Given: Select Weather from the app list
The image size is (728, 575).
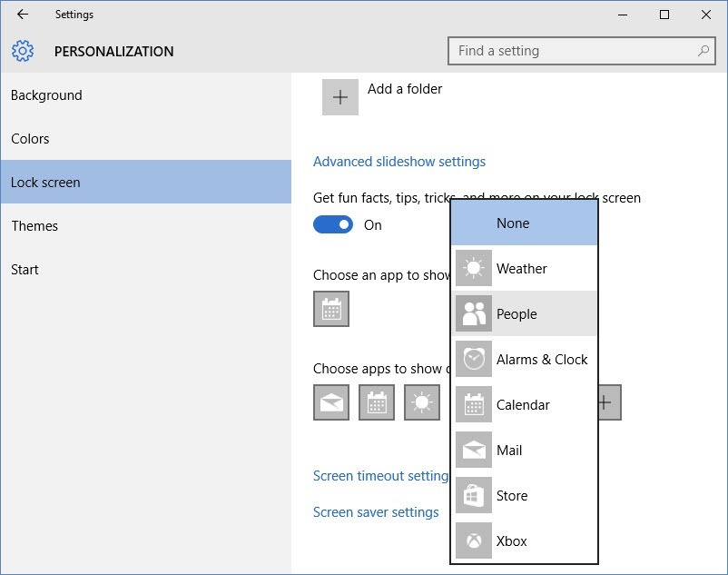Looking at the screenshot, I should (522, 268).
